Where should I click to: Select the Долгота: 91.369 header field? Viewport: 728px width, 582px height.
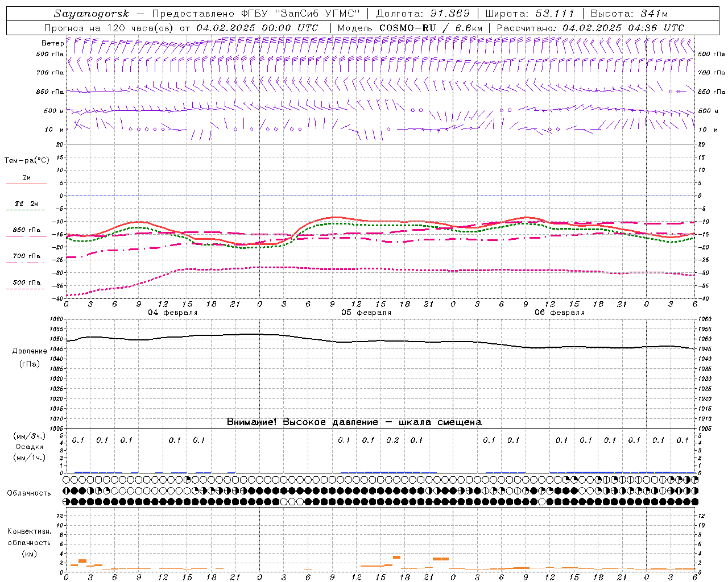423,14
